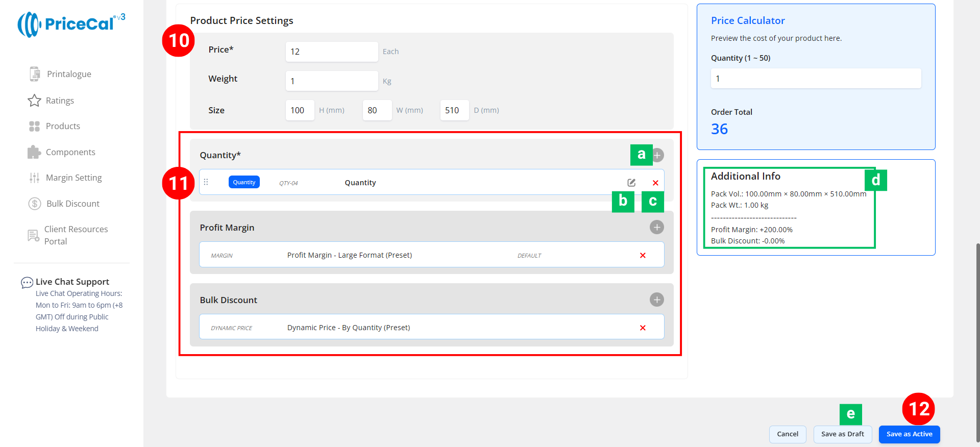The width and height of the screenshot is (980, 447).
Task: Add a new Bulk Discount entry
Action: click(656, 300)
